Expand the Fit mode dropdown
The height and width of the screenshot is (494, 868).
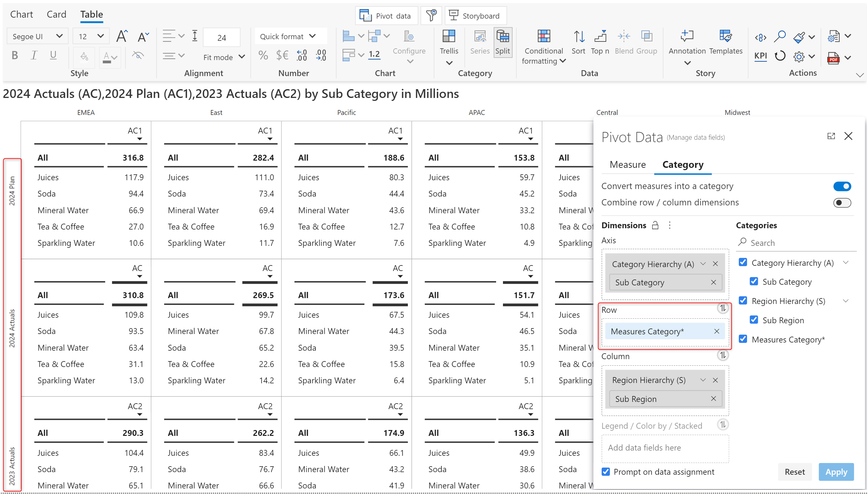(x=224, y=57)
